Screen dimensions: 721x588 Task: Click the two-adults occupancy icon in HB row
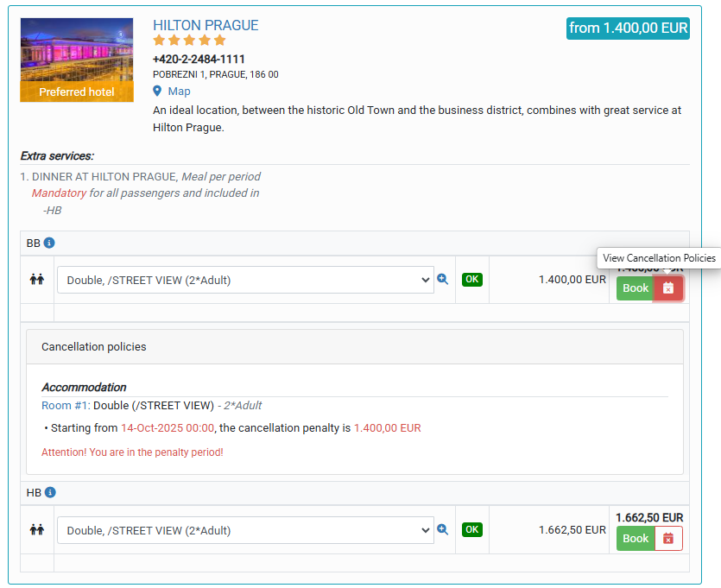click(37, 529)
